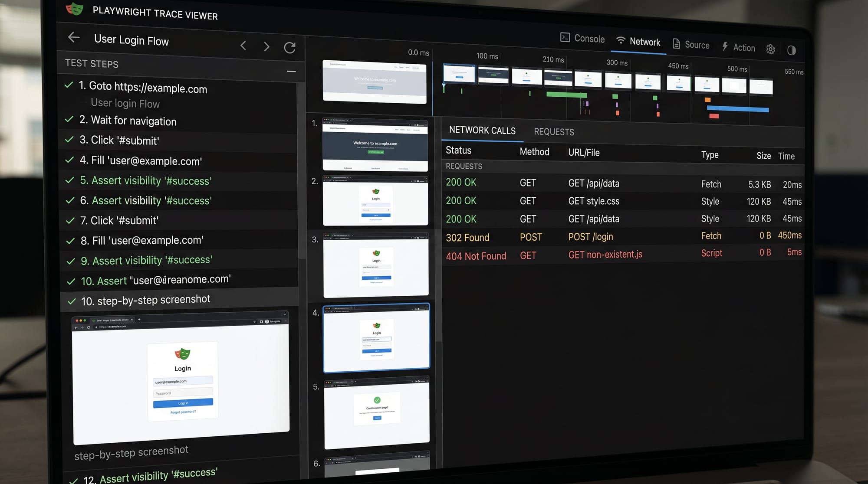Open the settings gear icon
This screenshot has height=484, width=868.
[x=770, y=49]
